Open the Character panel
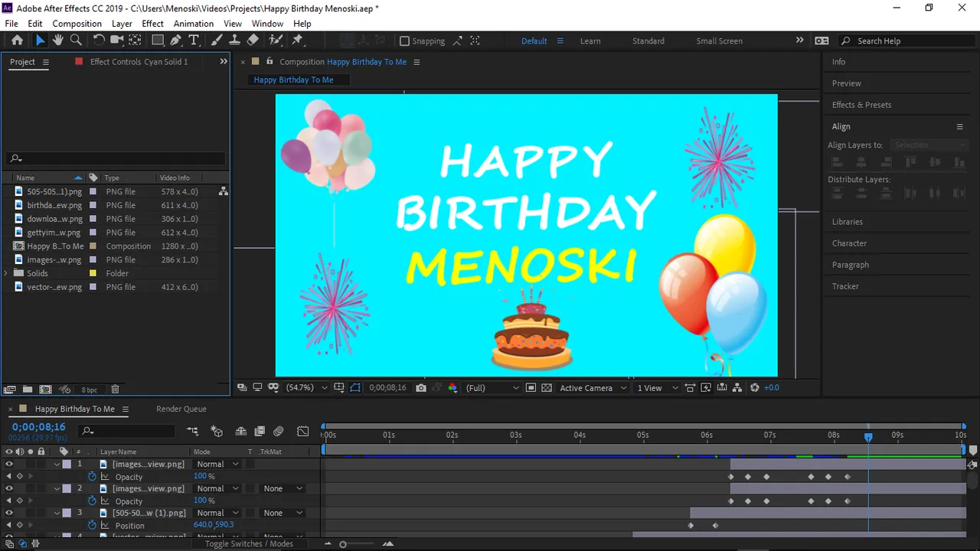The width and height of the screenshot is (980, 551). pos(850,243)
